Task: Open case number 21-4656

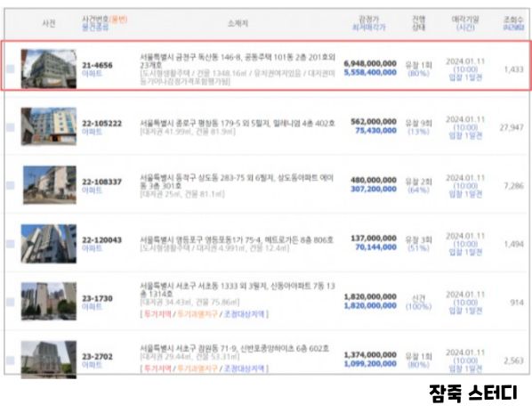Action: 97,65
